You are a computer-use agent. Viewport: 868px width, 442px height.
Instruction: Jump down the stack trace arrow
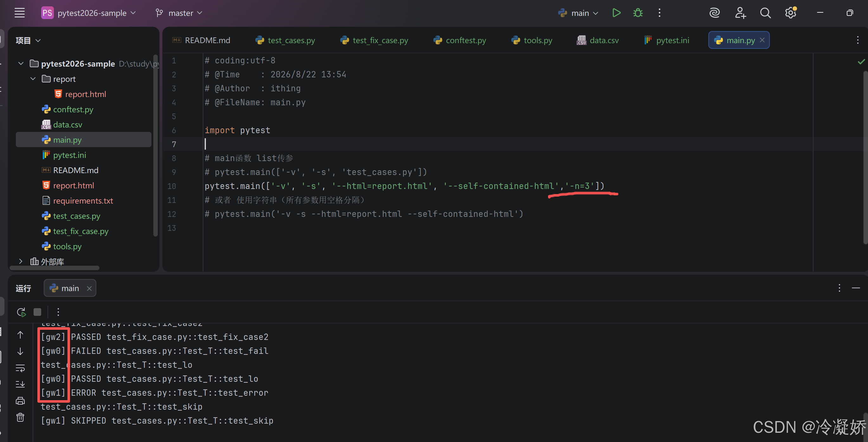pyautogui.click(x=20, y=351)
